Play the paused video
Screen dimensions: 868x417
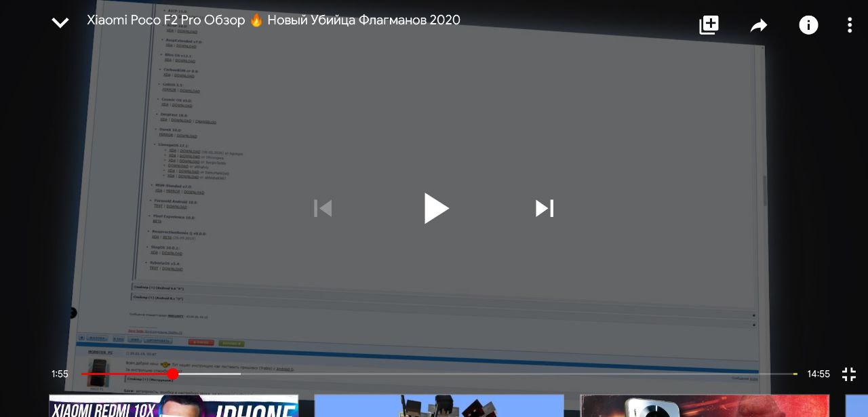[436, 208]
